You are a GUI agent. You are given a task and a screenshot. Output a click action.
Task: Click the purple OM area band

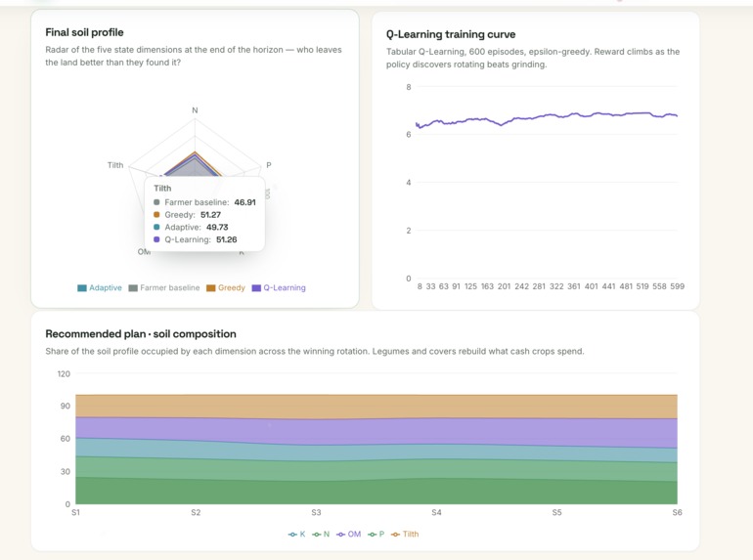click(x=376, y=431)
